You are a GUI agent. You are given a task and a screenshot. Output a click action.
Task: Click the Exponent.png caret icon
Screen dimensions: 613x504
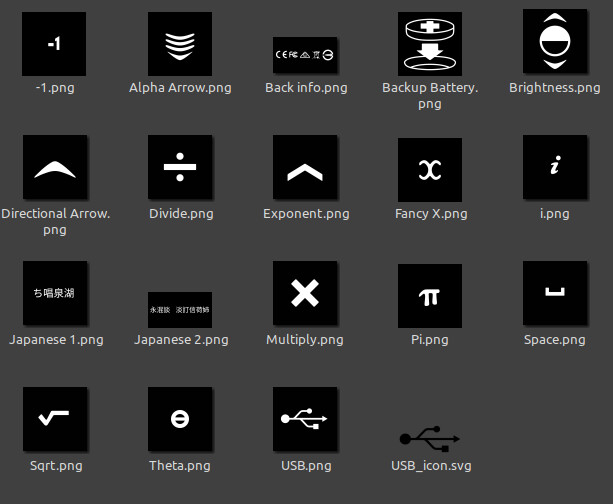[x=305, y=169]
